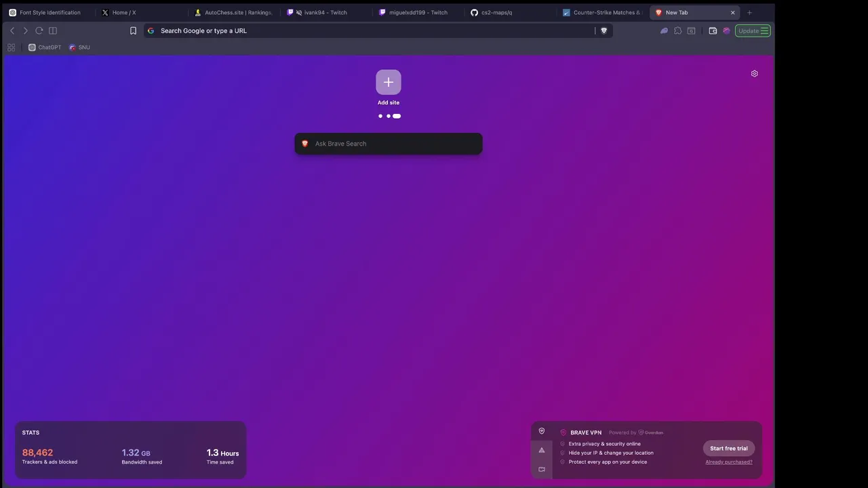The image size is (868, 488).
Task: Click the Ask Brave Search box
Action: pos(389,144)
